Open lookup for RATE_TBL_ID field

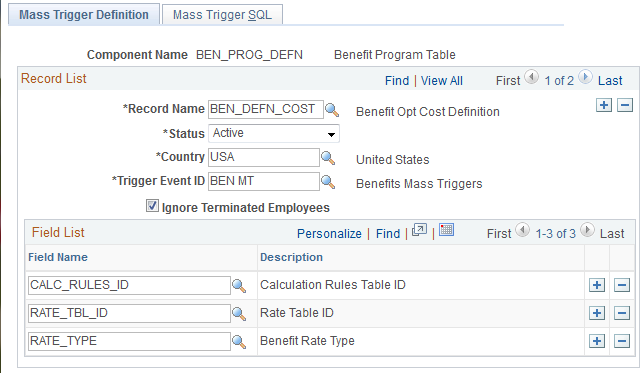(239, 314)
